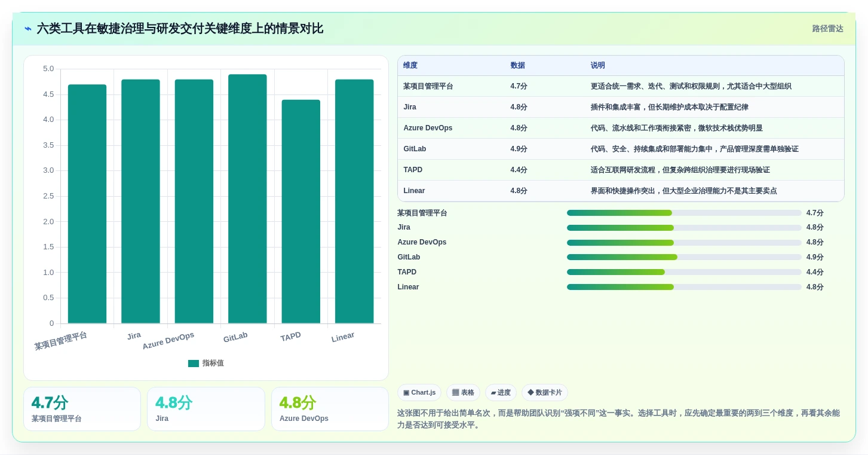This screenshot has height=455, width=868.
Task: Select the Jira table row name
Action: coord(410,107)
